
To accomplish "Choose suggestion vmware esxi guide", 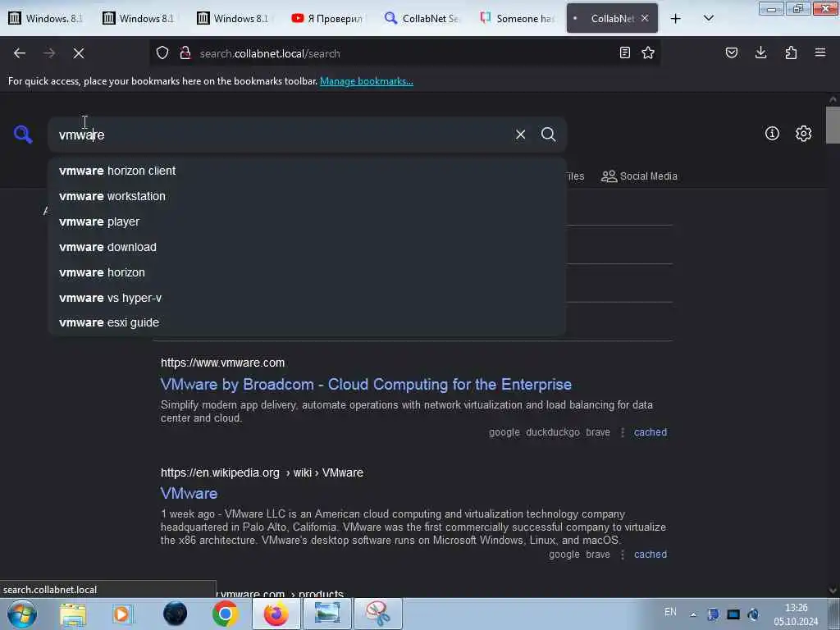I will pos(307,322).
